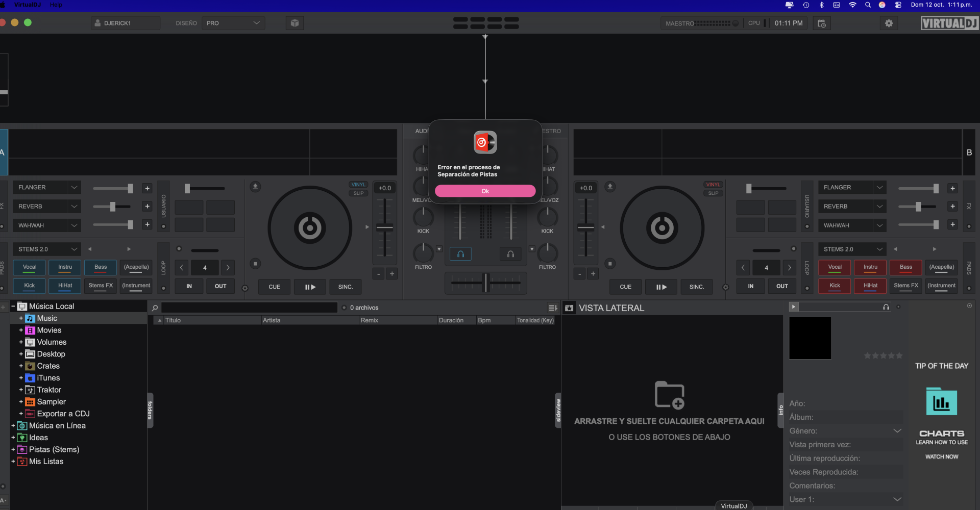Toggle the VINYL mode on left deck

coord(358,185)
